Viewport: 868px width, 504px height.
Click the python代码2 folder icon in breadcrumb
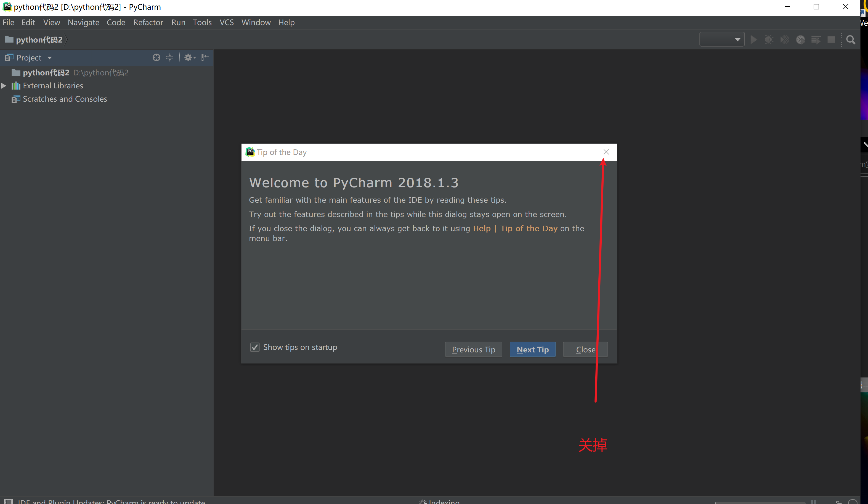coord(9,39)
